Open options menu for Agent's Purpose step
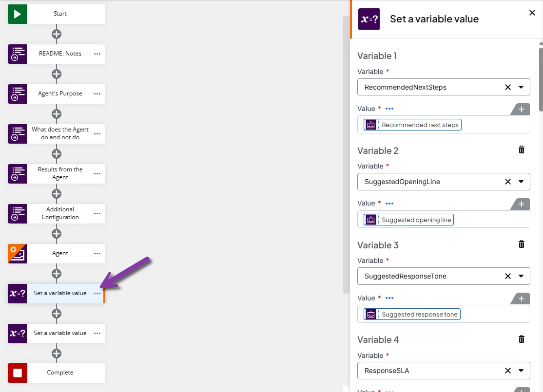This screenshot has width=543, height=392. click(97, 94)
